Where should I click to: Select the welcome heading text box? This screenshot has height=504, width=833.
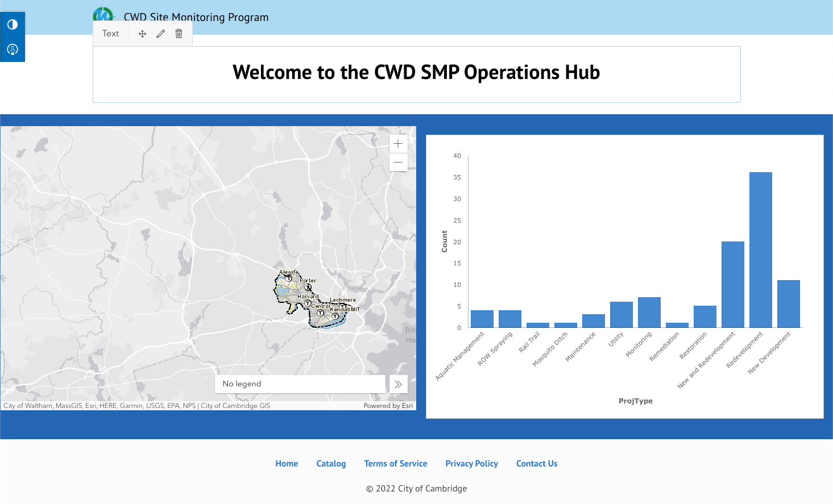[x=416, y=74]
